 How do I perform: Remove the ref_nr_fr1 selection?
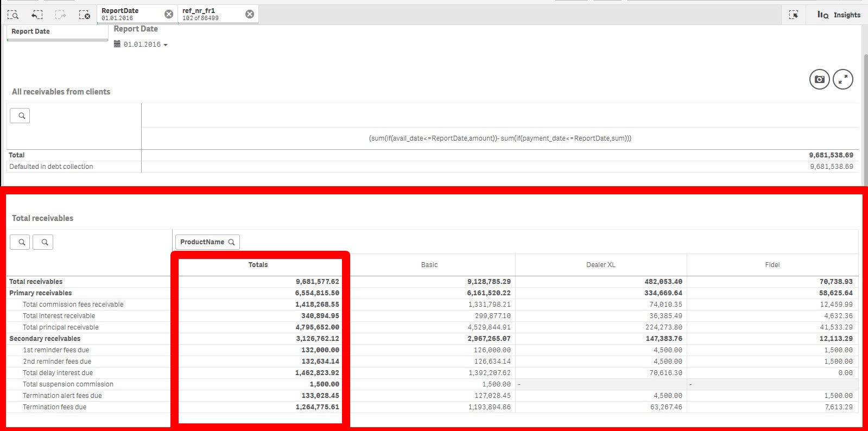(250, 14)
